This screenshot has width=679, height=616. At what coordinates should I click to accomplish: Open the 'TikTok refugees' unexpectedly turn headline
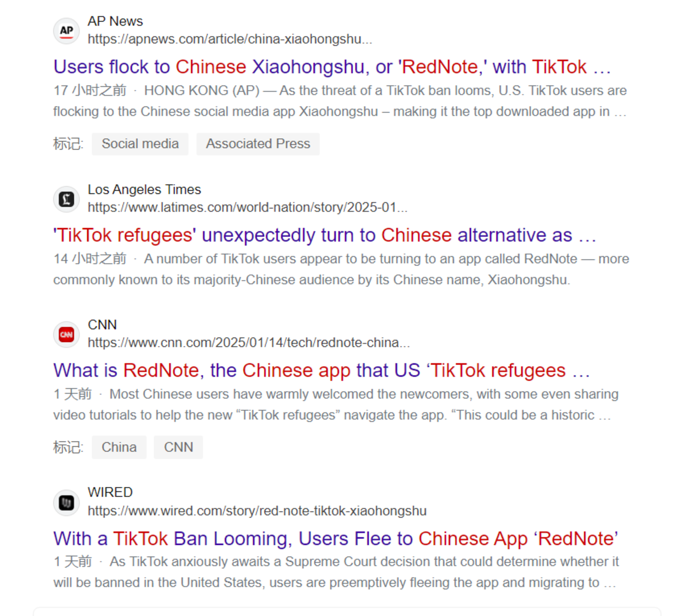pos(325,235)
